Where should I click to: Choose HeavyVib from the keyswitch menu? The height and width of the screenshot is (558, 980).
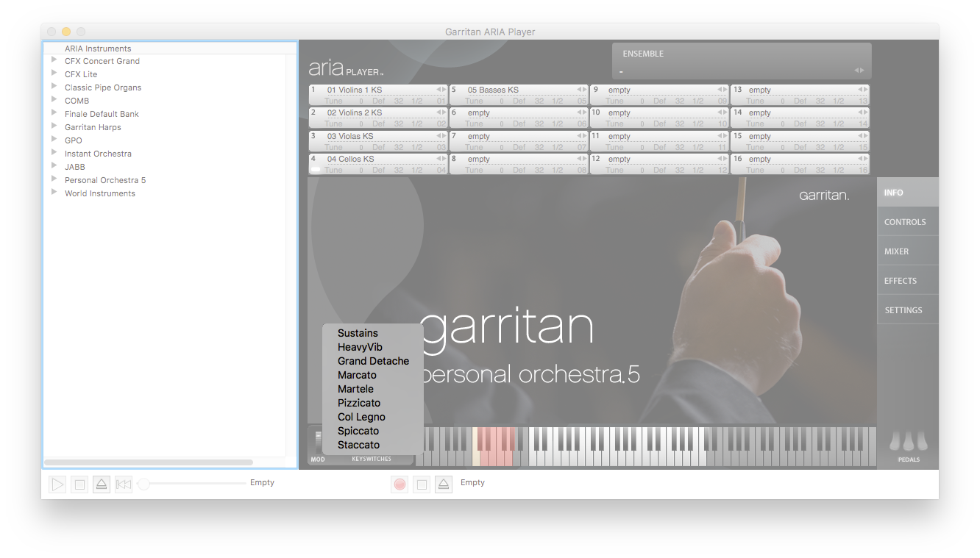click(x=373, y=347)
